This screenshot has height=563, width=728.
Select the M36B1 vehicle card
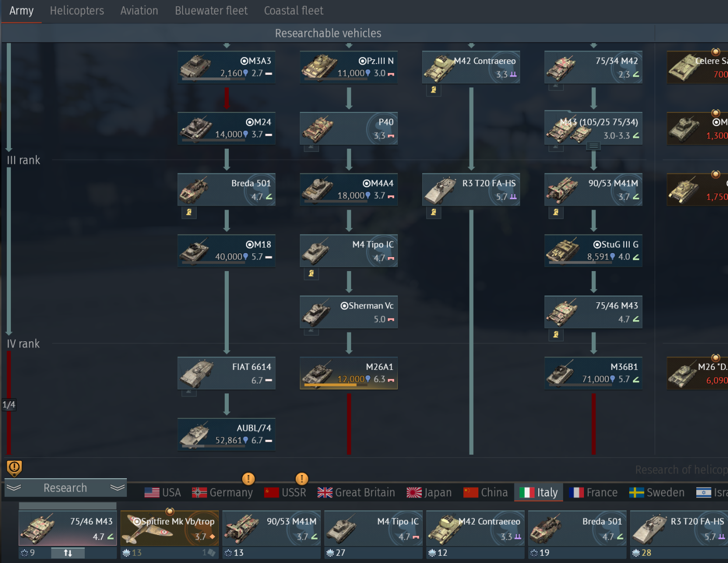593,373
